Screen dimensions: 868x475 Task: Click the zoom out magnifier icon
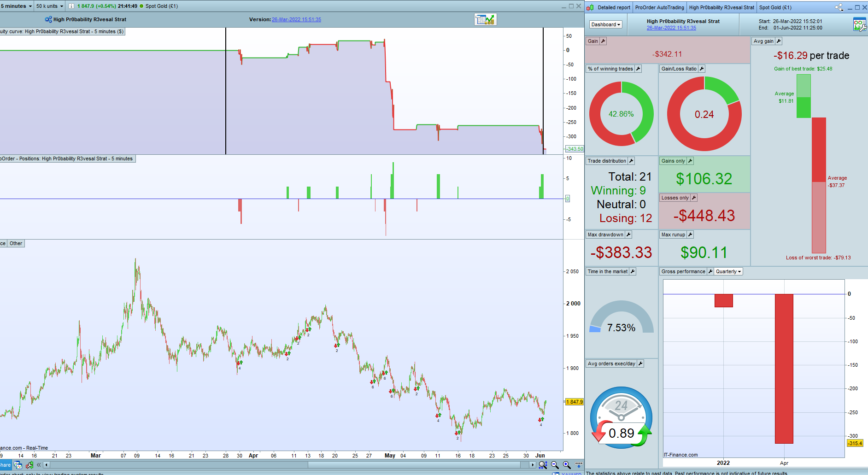555,465
